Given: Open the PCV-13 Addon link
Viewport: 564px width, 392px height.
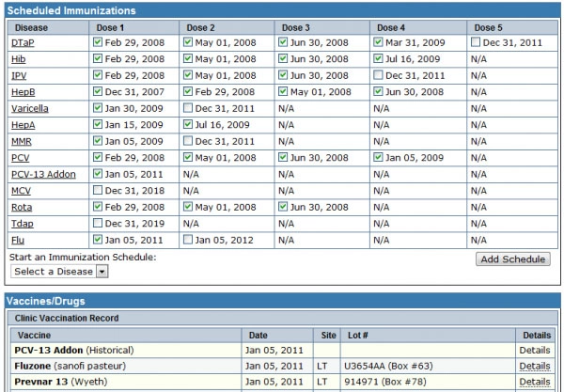Looking at the screenshot, I should point(43,175).
